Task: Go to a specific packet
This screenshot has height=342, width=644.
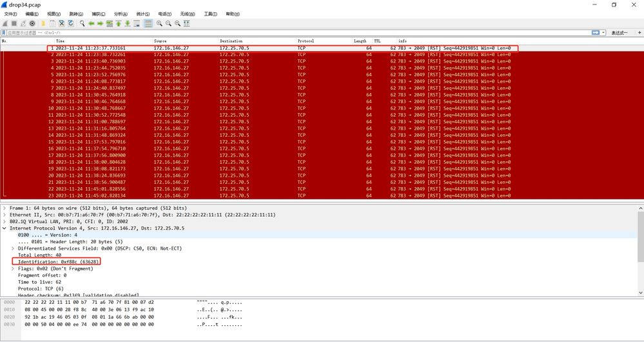Action: coord(109,23)
